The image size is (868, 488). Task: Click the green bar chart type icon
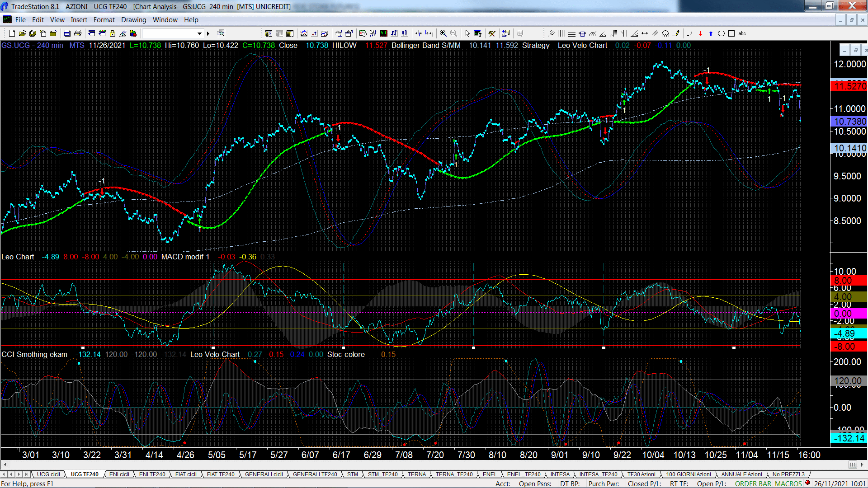(x=384, y=33)
